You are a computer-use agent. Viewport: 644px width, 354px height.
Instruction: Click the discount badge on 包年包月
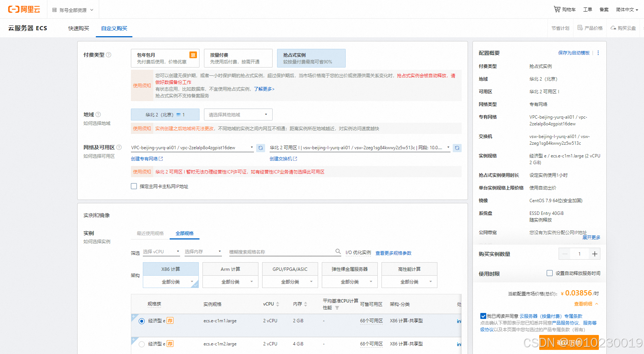pyautogui.click(x=193, y=55)
